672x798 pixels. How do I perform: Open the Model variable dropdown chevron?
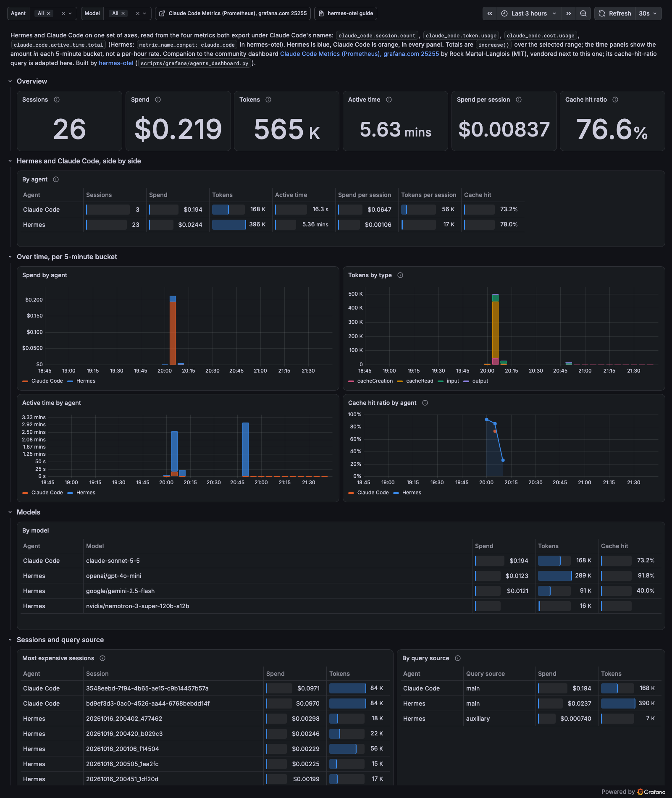coord(144,13)
